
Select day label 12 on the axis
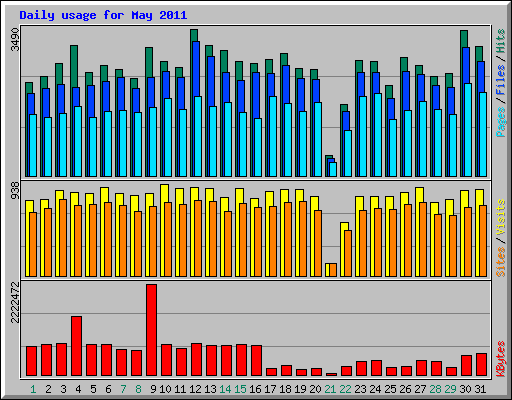pos(195,389)
